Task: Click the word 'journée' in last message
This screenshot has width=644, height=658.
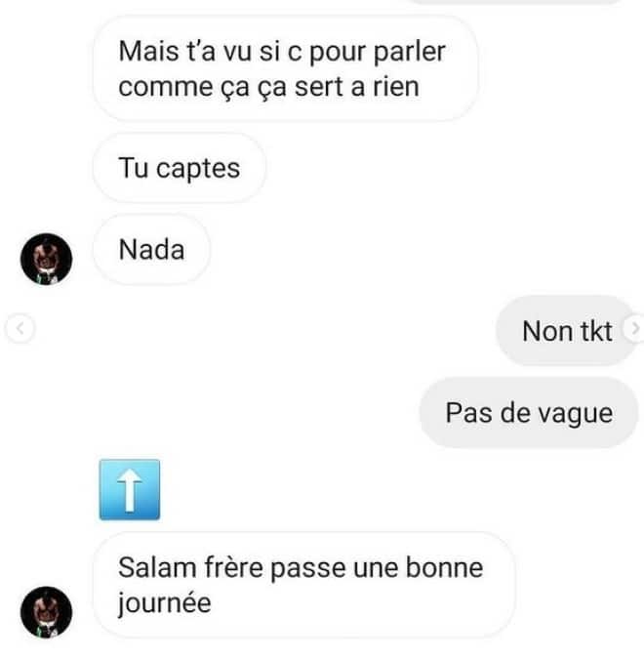Action: [x=165, y=603]
